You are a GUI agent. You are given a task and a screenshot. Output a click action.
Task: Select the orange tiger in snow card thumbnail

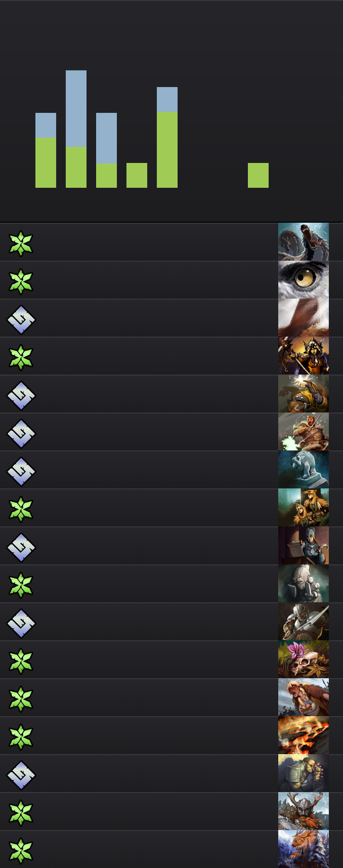[x=304, y=849]
